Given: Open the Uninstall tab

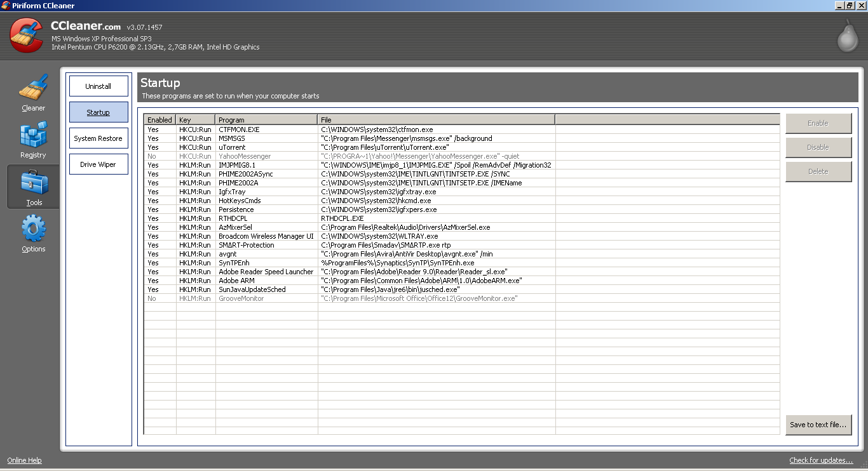Looking at the screenshot, I should pos(98,86).
